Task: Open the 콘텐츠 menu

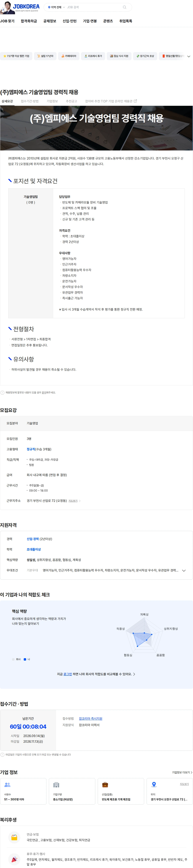Action: [x=108, y=21]
